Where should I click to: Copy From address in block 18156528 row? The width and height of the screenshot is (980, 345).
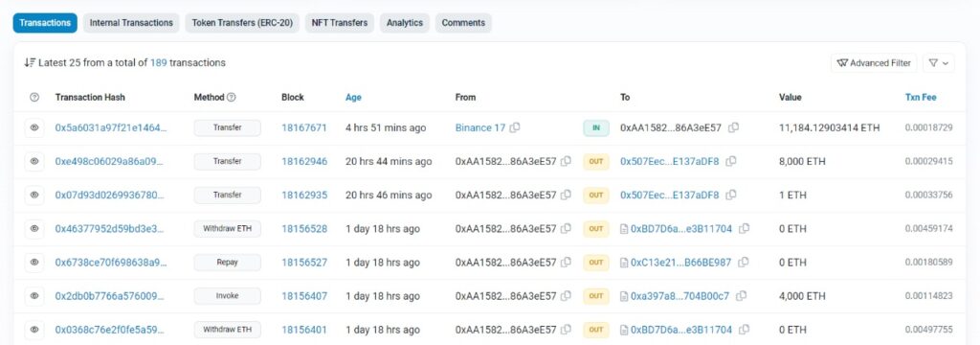tap(566, 228)
